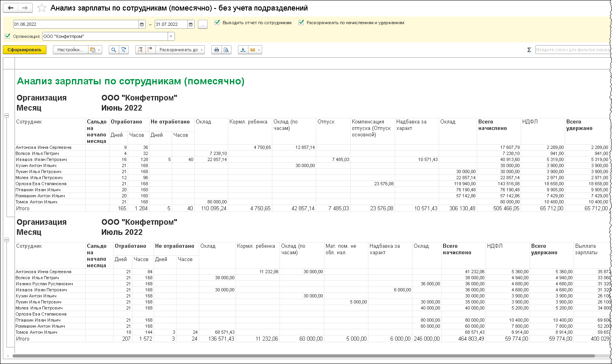Select 'Ивашов Иван Петрович' in June table
The height and width of the screenshot is (364, 612).
tap(41, 159)
